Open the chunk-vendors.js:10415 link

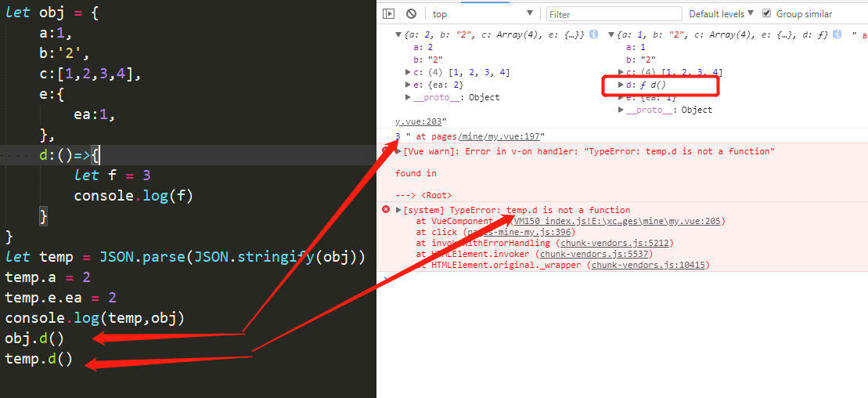(x=648, y=265)
